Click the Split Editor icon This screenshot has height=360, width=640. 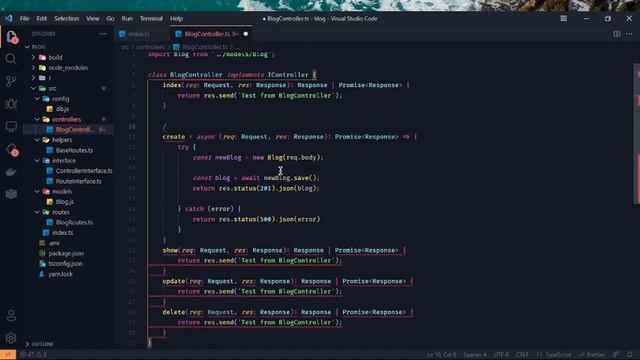(x=616, y=34)
